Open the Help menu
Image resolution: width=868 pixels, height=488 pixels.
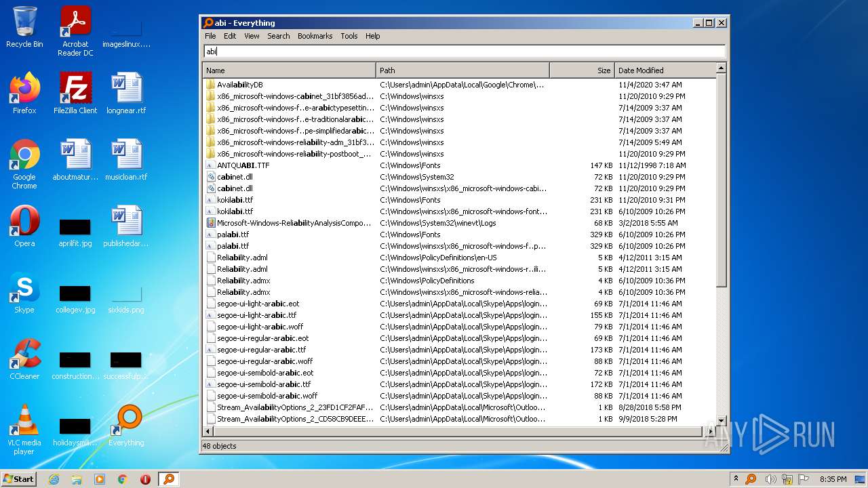click(372, 36)
